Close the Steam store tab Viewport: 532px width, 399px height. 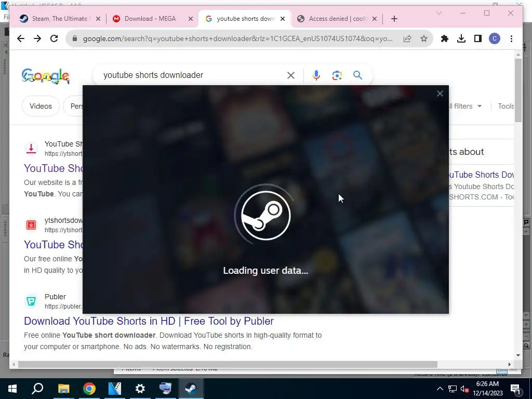point(98,19)
